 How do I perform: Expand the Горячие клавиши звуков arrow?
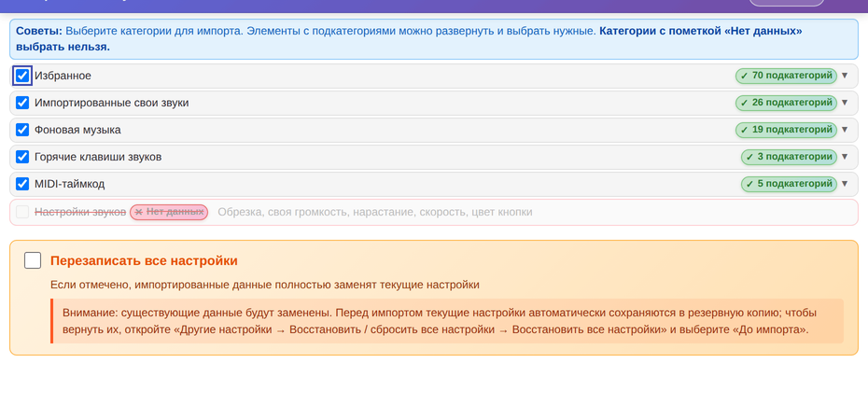click(x=844, y=157)
